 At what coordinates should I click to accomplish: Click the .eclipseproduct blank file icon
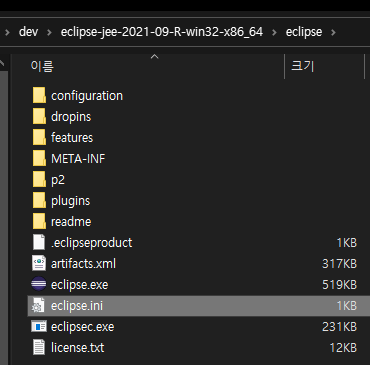(39, 243)
